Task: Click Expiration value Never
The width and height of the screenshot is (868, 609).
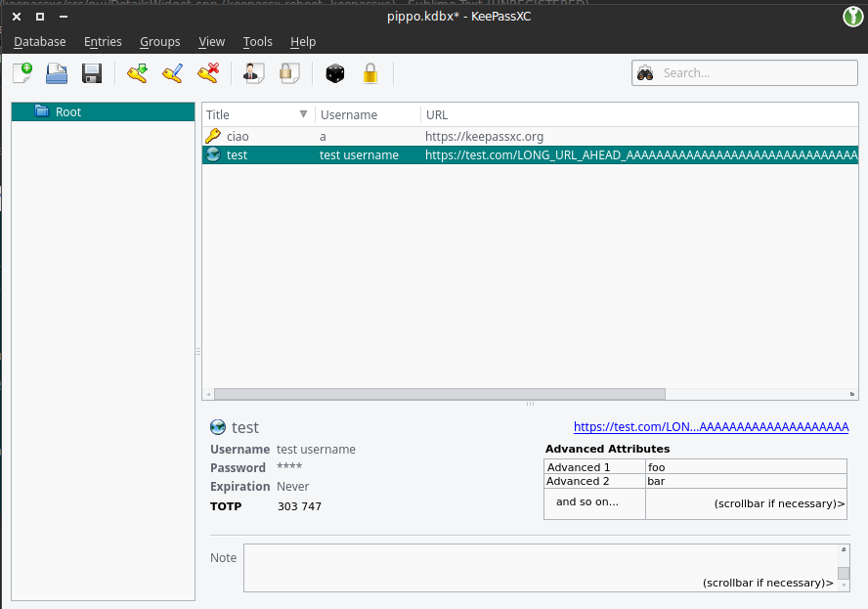Action: [293, 486]
